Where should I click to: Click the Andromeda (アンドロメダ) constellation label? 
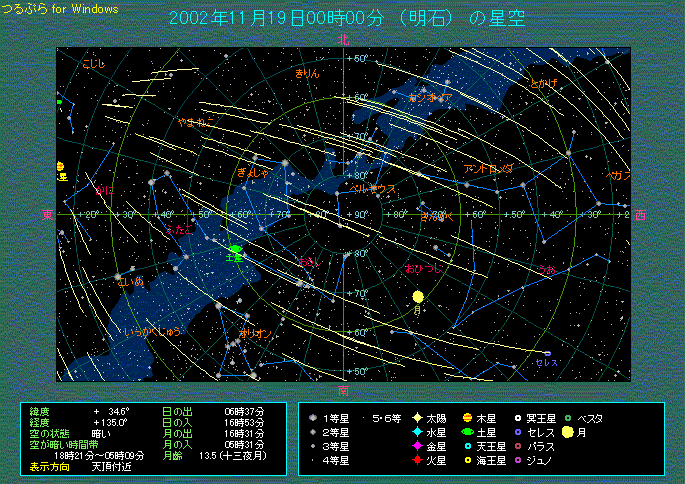click(488, 169)
